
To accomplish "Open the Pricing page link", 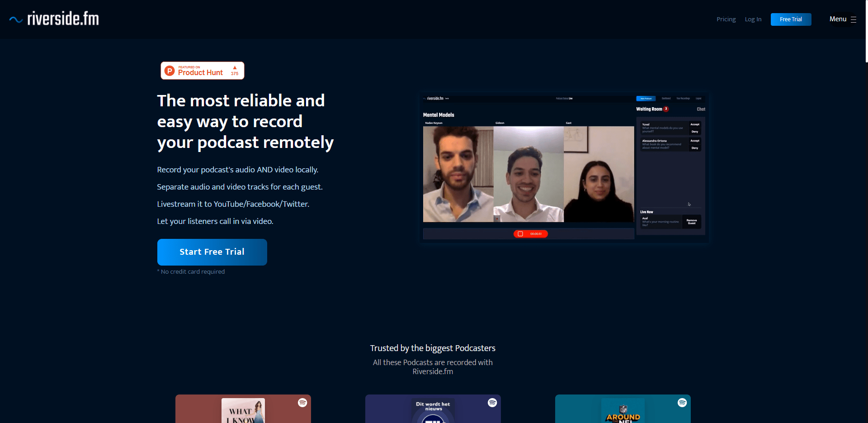I will click(x=726, y=19).
